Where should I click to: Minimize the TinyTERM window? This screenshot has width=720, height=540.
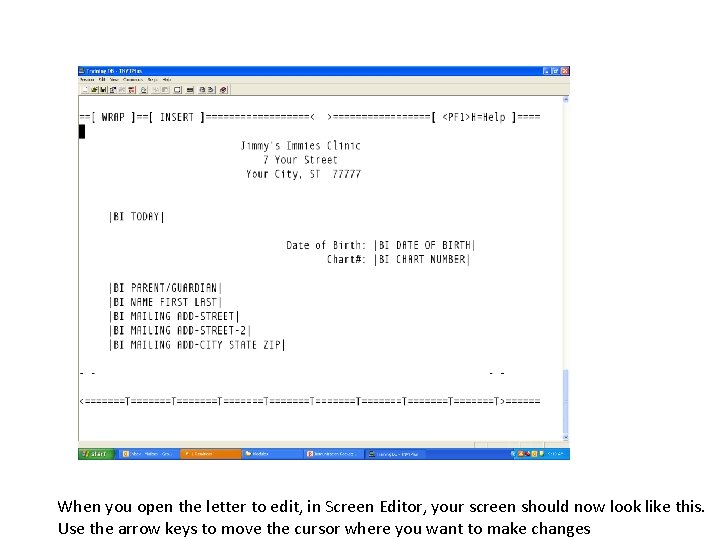(x=547, y=71)
